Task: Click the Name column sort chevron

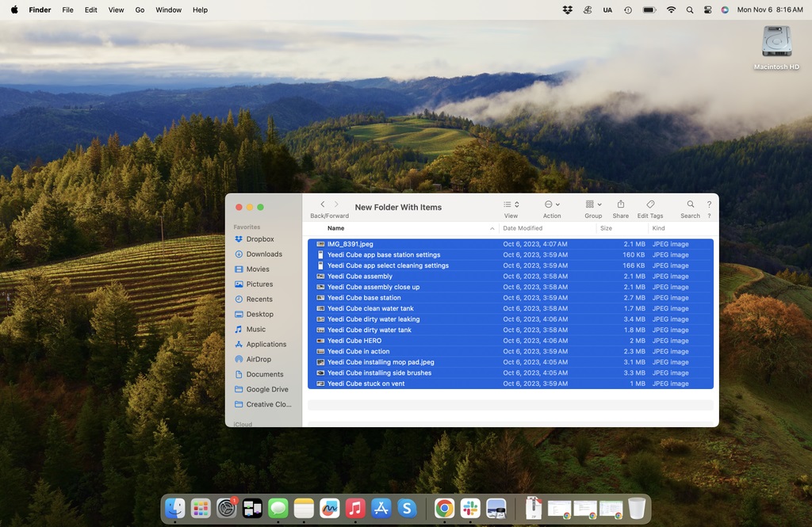Action: tap(492, 227)
